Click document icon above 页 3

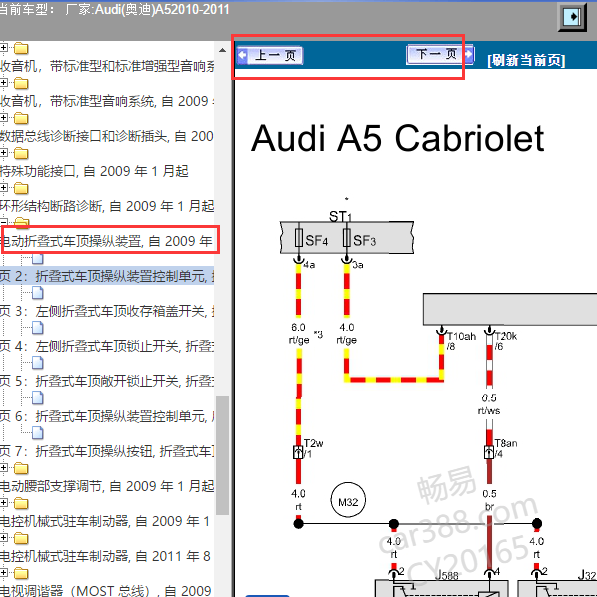(x=37, y=293)
